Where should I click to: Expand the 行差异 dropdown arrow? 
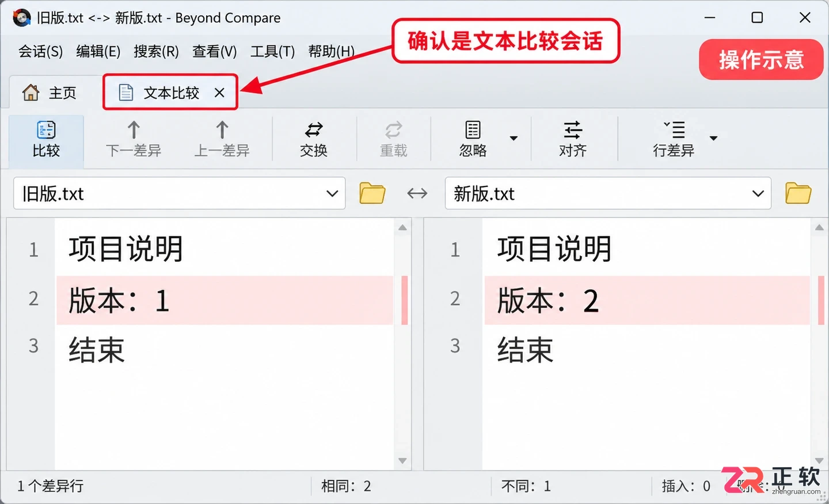pyautogui.click(x=714, y=138)
